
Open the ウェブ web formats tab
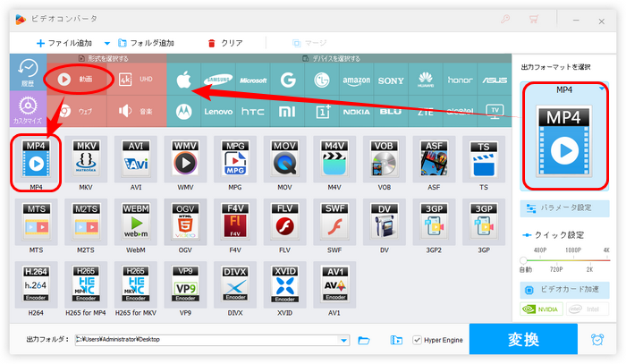[x=78, y=112]
